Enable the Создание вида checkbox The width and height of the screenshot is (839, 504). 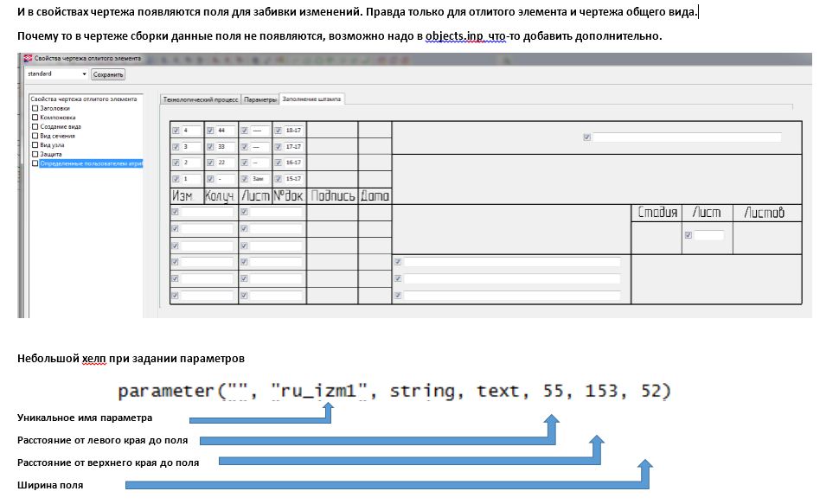tap(35, 127)
